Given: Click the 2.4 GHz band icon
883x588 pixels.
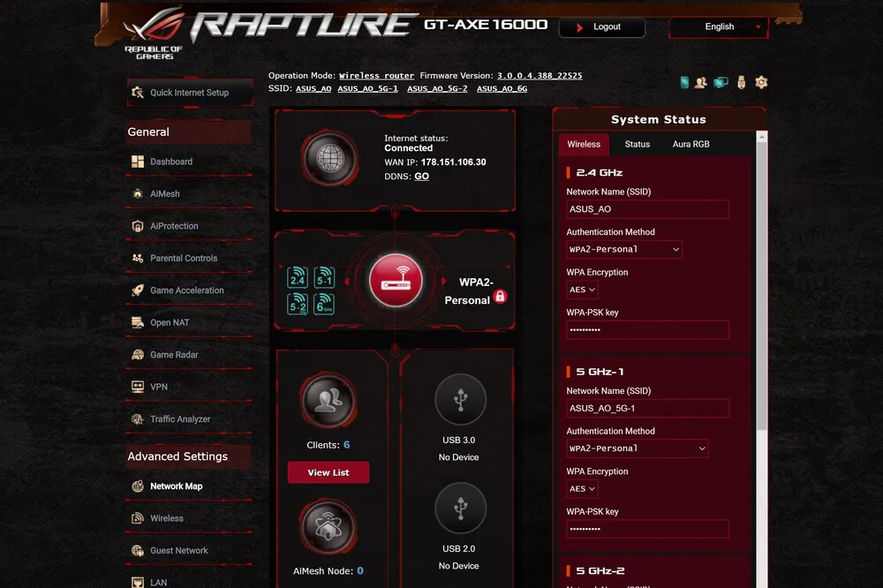Looking at the screenshot, I should point(298,277).
